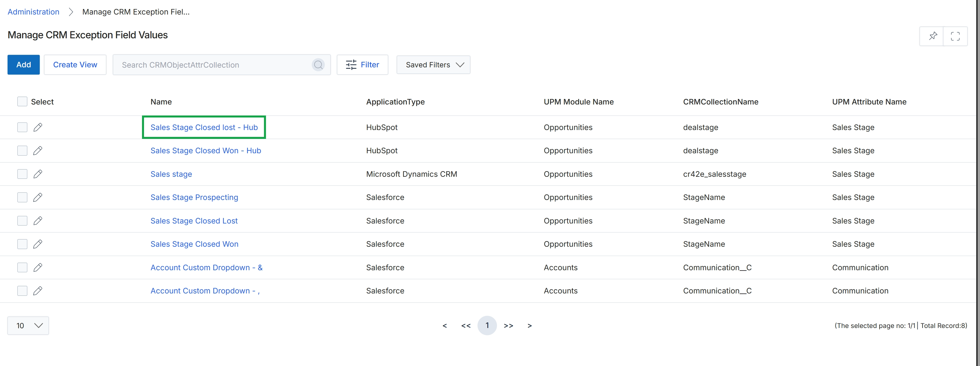Screen dimensions: 980x366
Task: Edit Sales Stage Closed Won - Hub row
Action: tap(38, 151)
